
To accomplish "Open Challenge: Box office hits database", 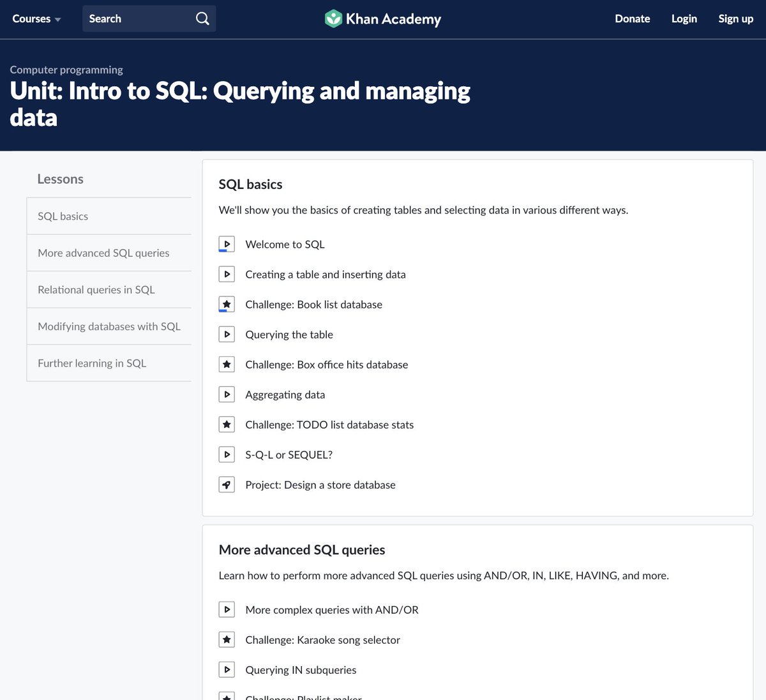I will (x=327, y=364).
